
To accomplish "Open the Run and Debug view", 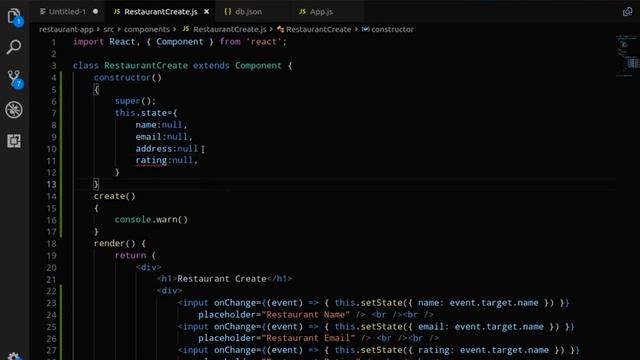I will [x=14, y=110].
